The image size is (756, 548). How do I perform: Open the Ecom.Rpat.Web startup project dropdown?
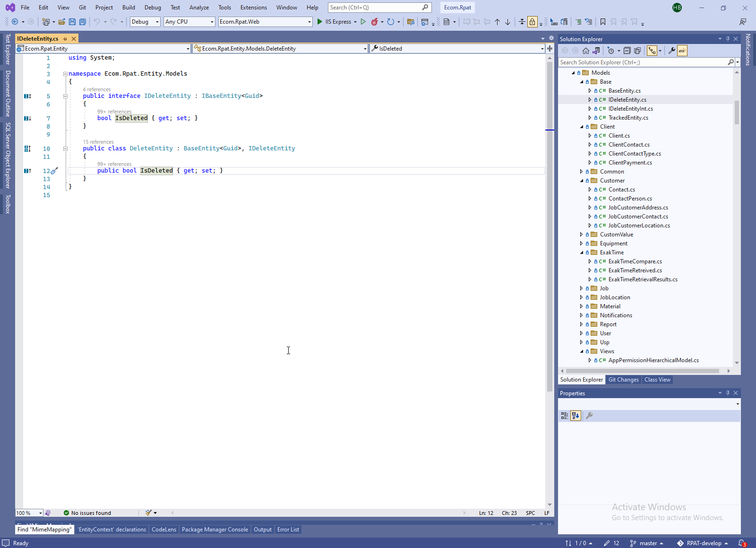[x=266, y=22]
